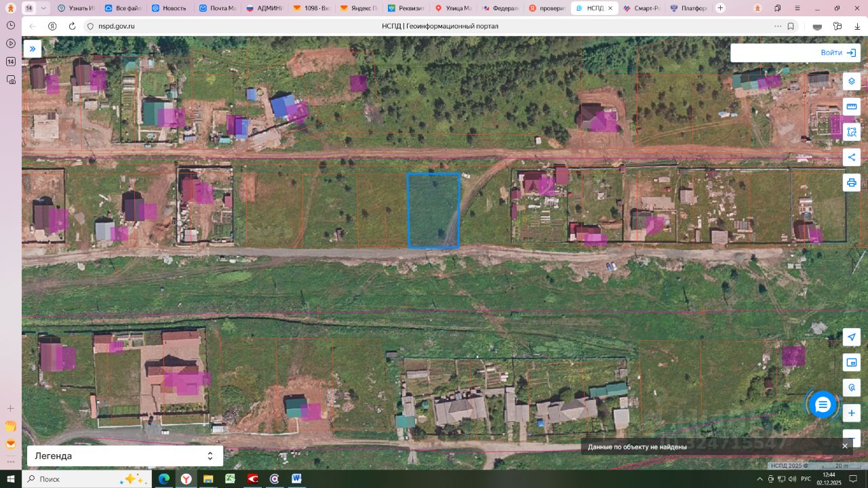868x488 pixels.
Task: Switch to the 'Смарт-Ро' tab
Action: 641,8
